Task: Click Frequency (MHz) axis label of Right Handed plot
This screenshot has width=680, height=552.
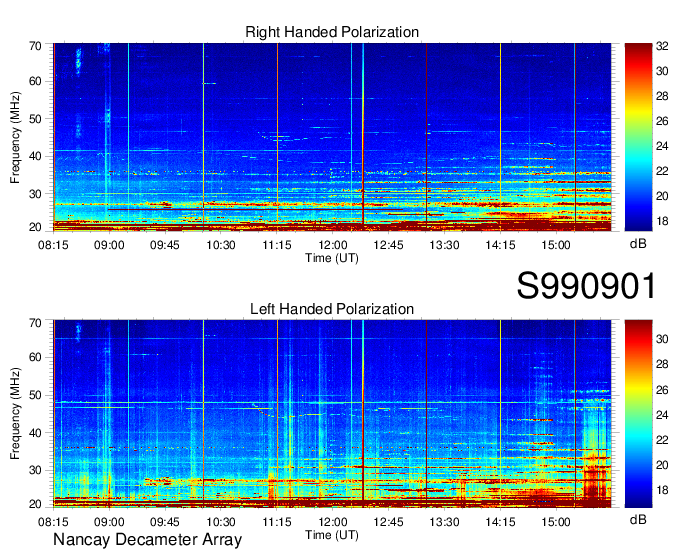Action: pyautogui.click(x=15, y=137)
